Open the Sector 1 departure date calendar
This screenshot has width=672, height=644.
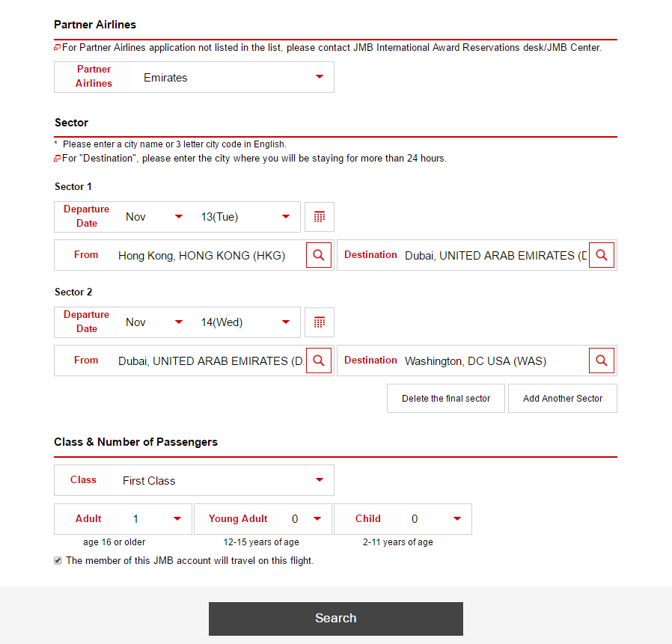tap(320, 217)
